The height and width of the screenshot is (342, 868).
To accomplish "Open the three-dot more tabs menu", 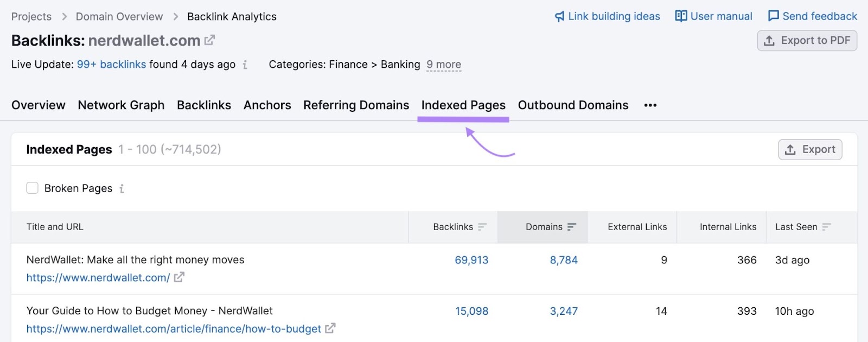I will (x=650, y=105).
